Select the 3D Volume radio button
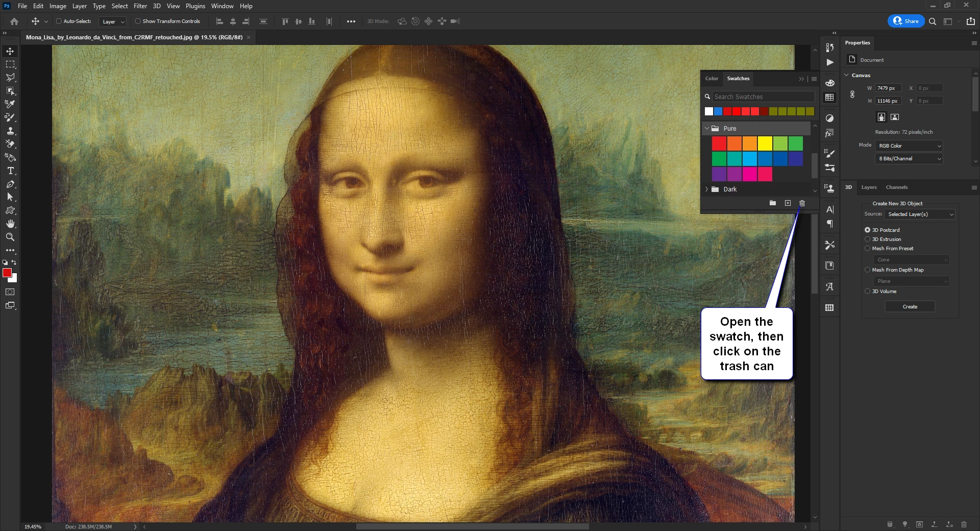This screenshot has height=531, width=980. coord(867,292)
